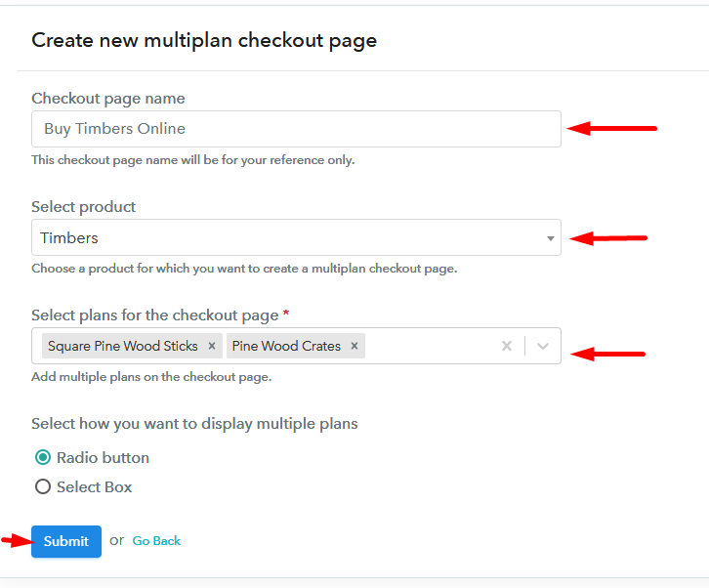Click the 'This checkout page name will be for your reference only' hint
Viewport: 709px width, 588px height.
(193, 160)
